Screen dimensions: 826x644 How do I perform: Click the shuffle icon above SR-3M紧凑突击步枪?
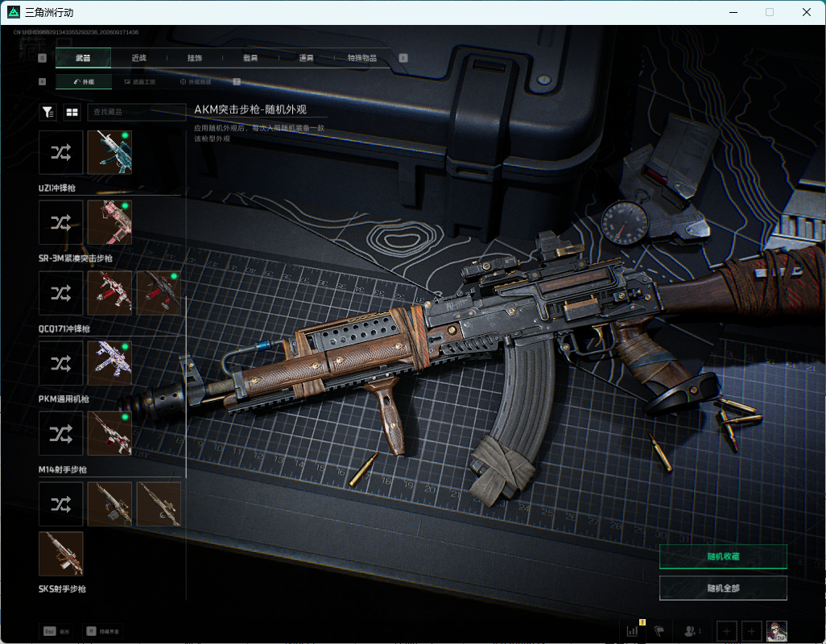pos(60,222)
